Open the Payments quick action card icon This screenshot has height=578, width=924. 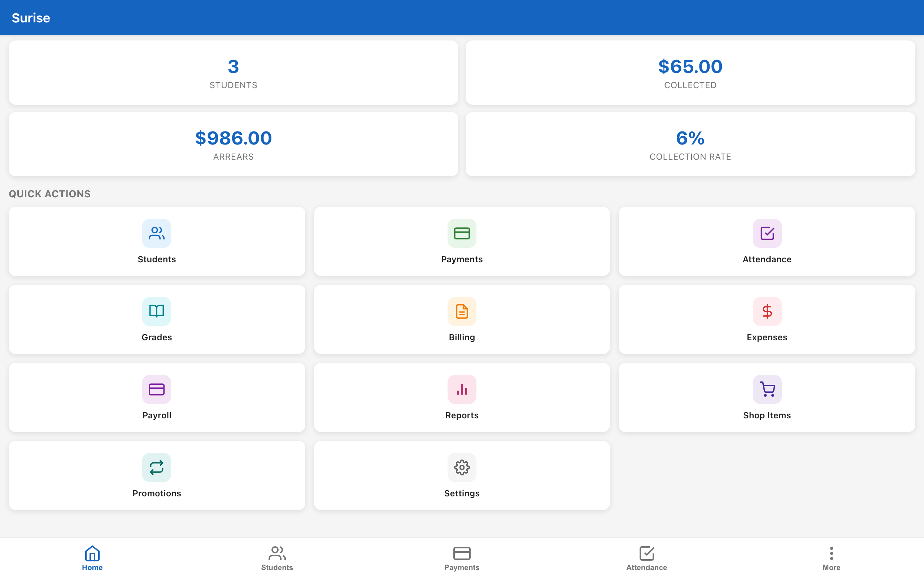(x=462, y=233)
